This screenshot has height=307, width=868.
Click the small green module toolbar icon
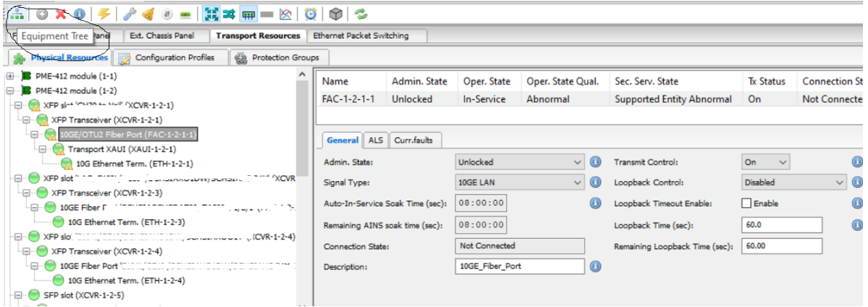(x=187, y=14)
